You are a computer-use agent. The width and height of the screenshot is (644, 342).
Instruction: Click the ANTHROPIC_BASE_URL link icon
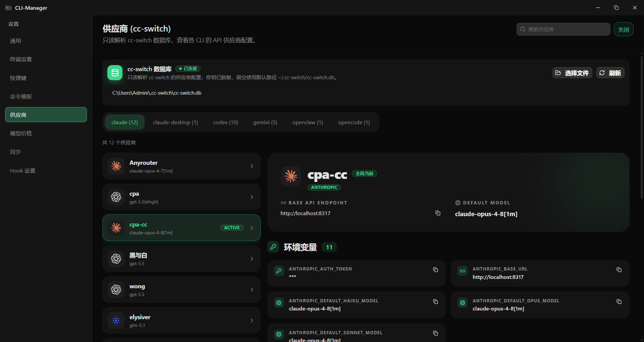[x=463, y=271]
